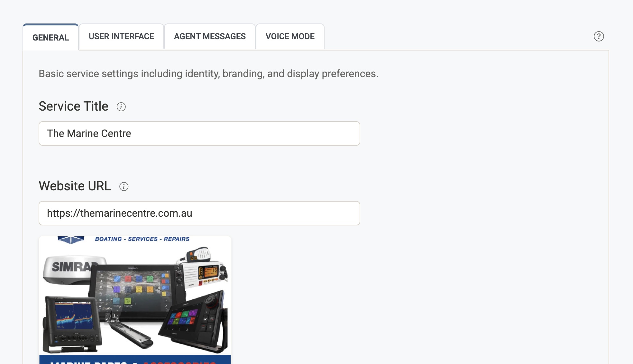Click the Marine Centre website preview image
This screenshot has height=364, width=633.
pos(135,299)
